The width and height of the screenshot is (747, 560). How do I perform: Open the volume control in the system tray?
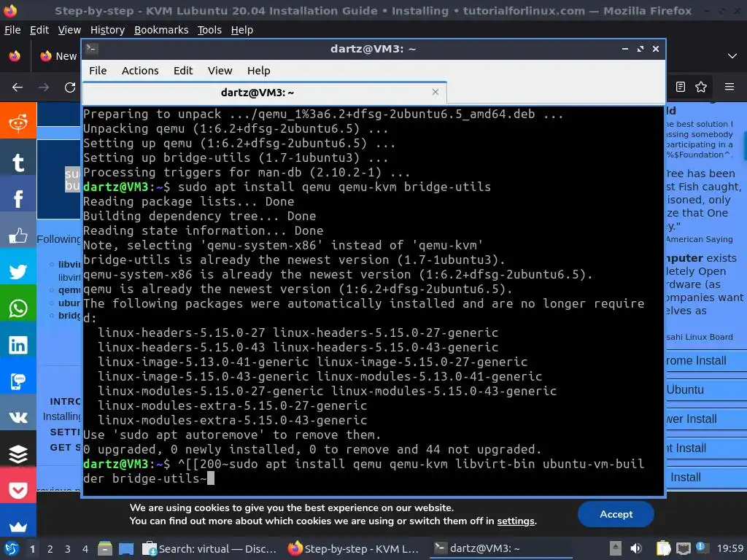pos(635,548)
